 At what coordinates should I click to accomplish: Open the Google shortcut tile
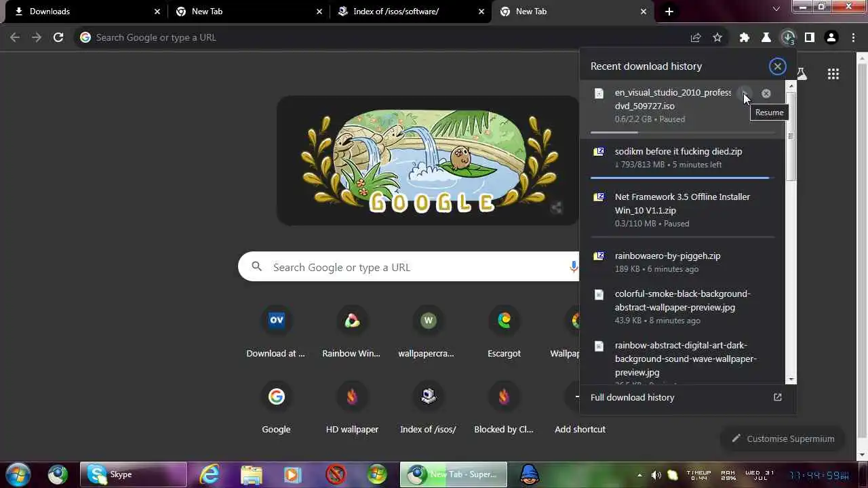[276, 408]
